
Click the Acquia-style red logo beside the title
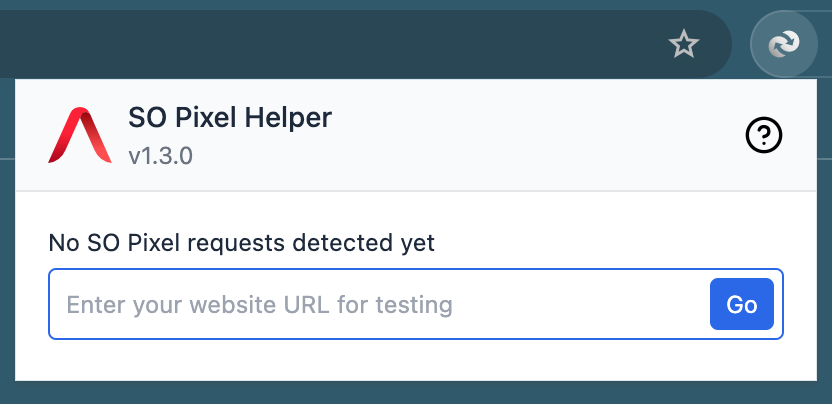79,135
